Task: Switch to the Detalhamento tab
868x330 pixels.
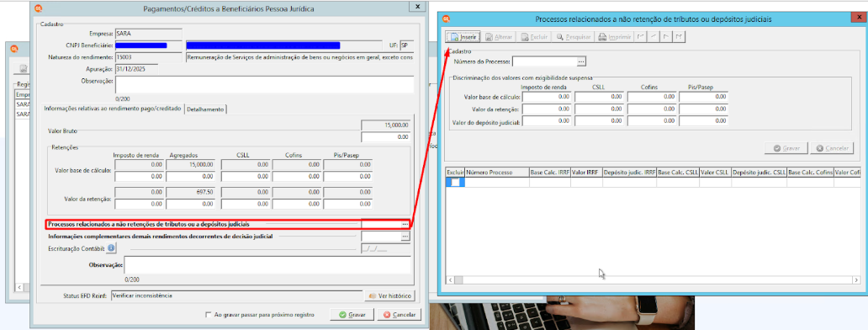Action: [x=205, y=109]
